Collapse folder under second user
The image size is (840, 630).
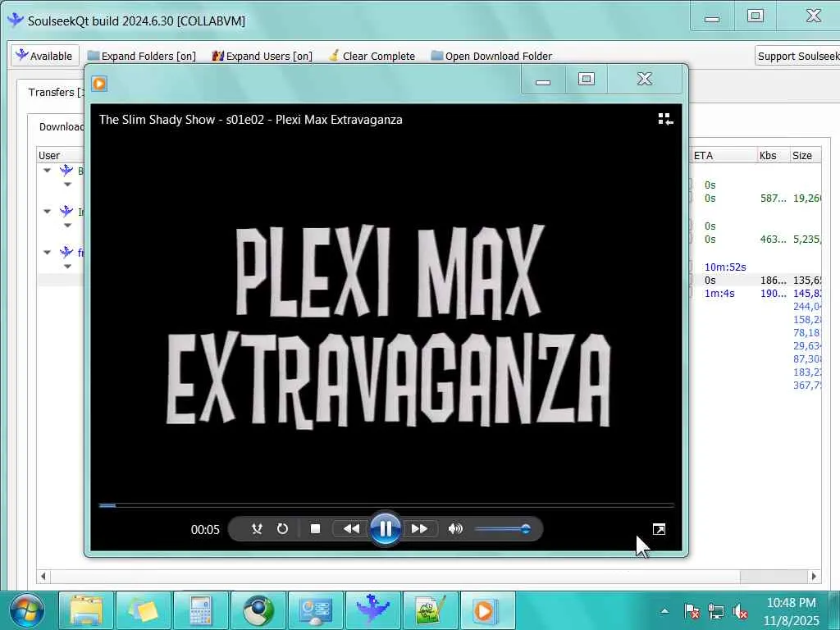coord(67,225)
